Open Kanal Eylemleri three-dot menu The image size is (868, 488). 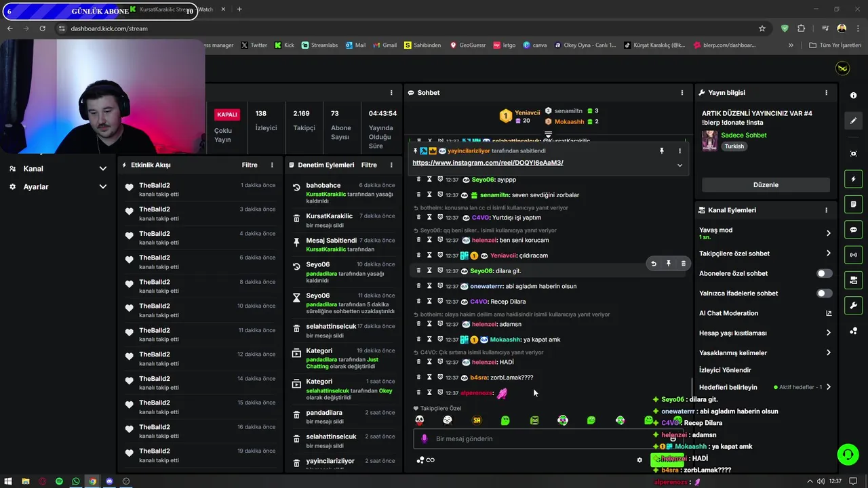[x=826, y=210]
